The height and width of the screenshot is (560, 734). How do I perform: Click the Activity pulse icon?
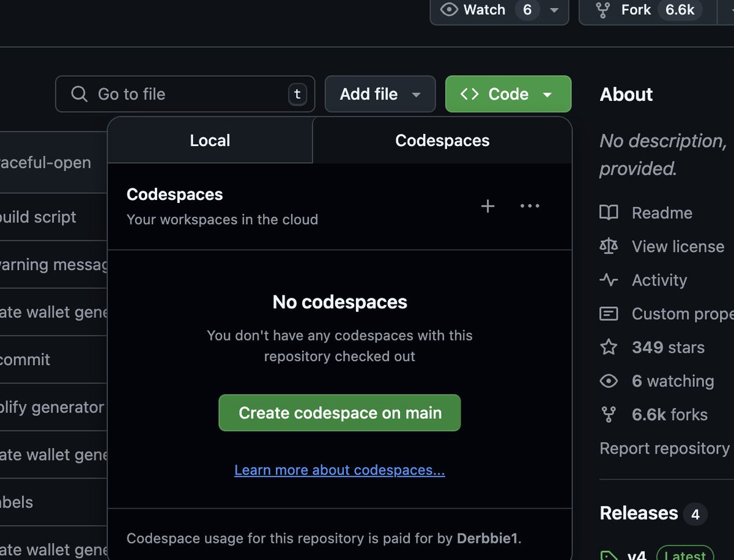[x=609, y=280]
